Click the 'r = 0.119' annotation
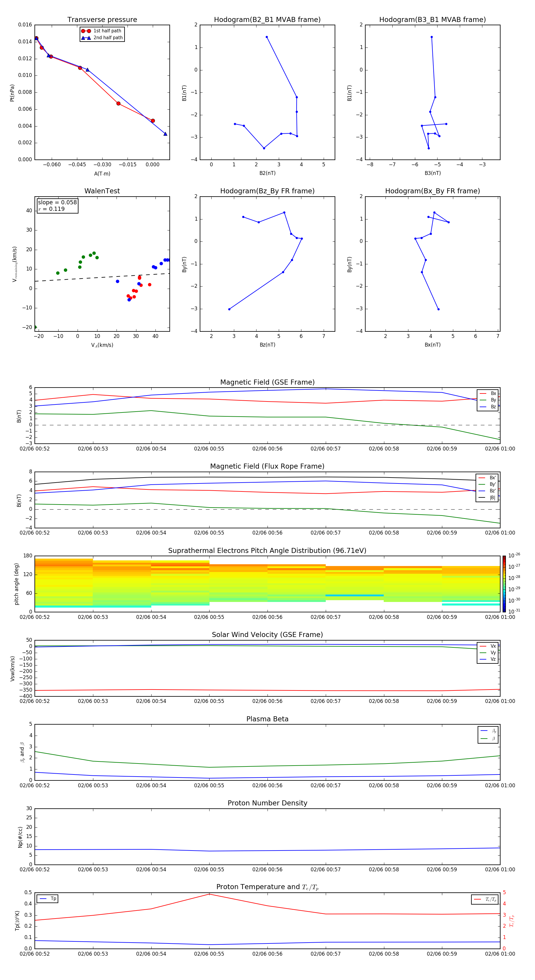The height and width of the screenshot is (980, 535). [51, 209]
